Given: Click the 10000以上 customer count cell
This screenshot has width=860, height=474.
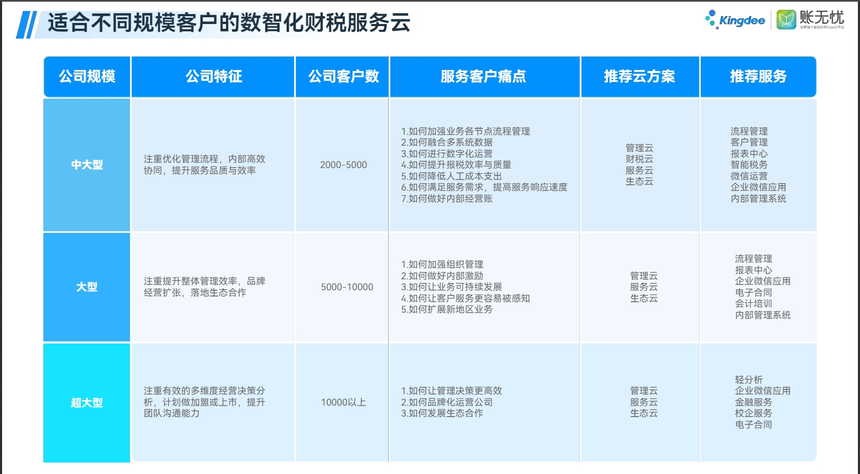Looking at the screenshot, I should (343, 403).
